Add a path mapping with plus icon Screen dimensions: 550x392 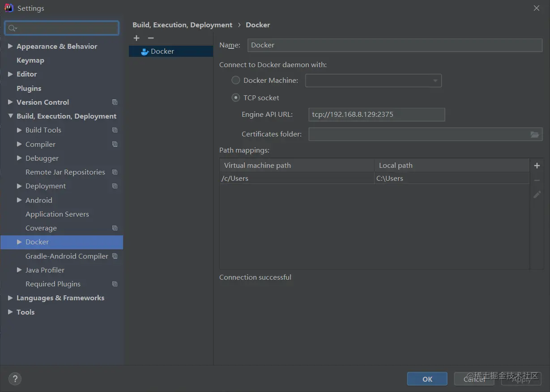[537, 166]
